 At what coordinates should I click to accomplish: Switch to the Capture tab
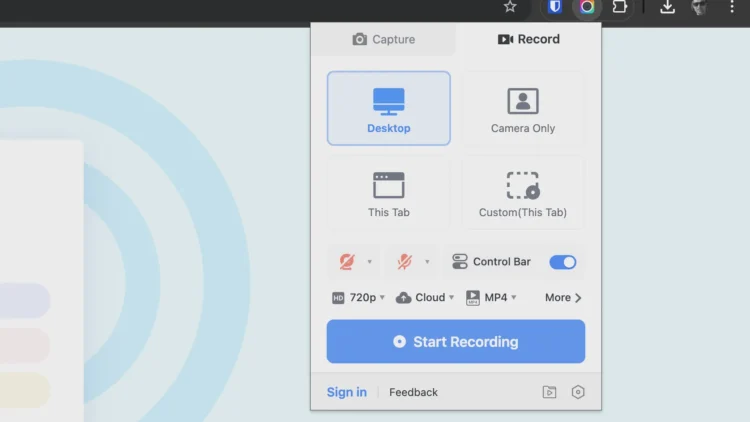[x=384, y=39]
